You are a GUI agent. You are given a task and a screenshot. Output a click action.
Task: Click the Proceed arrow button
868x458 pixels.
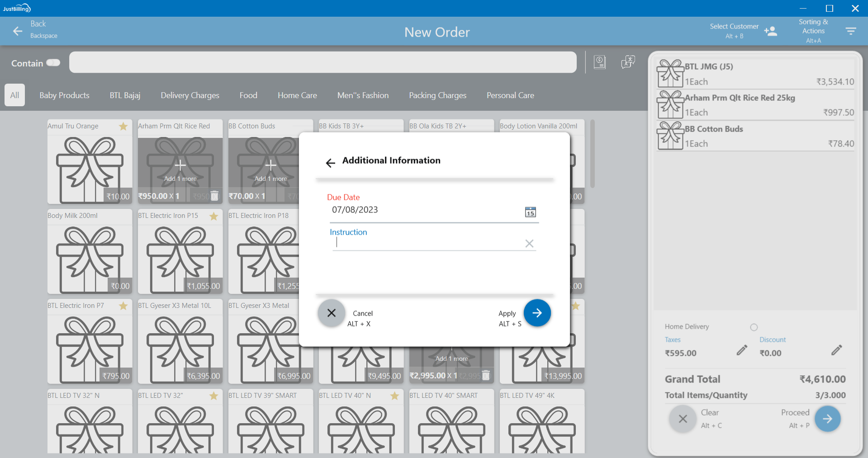point(827,419)
